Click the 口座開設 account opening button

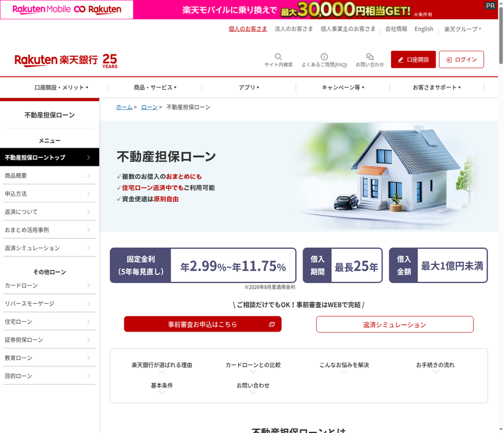coord(413,59)
